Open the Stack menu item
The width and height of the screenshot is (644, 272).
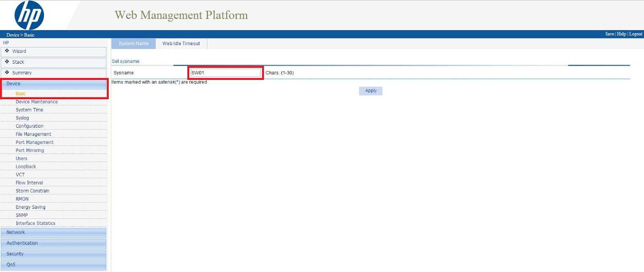[x=18, y=62]
